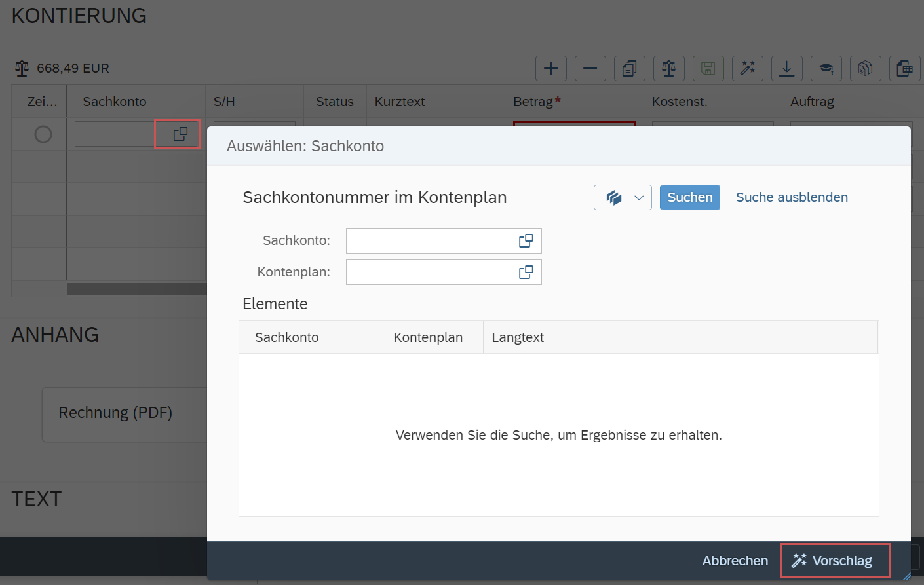Click the balance scales icon in the toolbar
Viewport: 924px width, 585px height.
click(668, 67)
